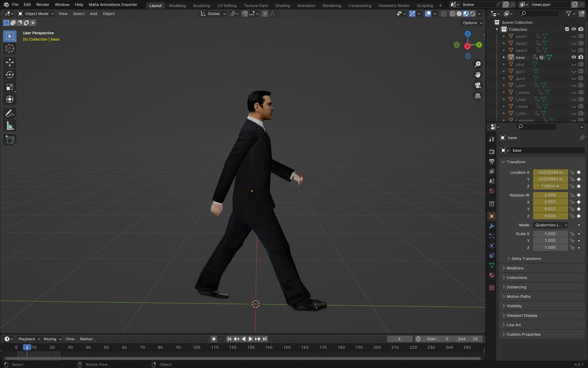Open the Texture properties checker tab
Image resolution: width=588 pixels, height=368 pixels.
[492, 287]
